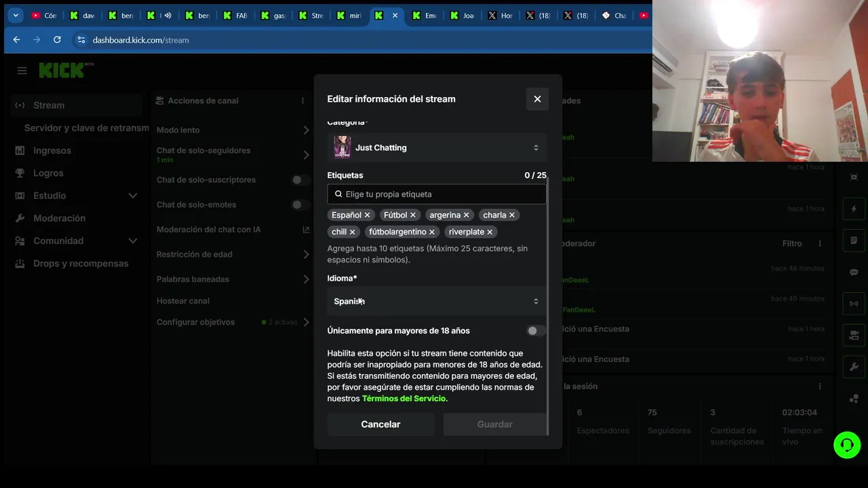Click Hostear canal
The height and width of the screenshot is (488, 868).
[x=183, y=301]
